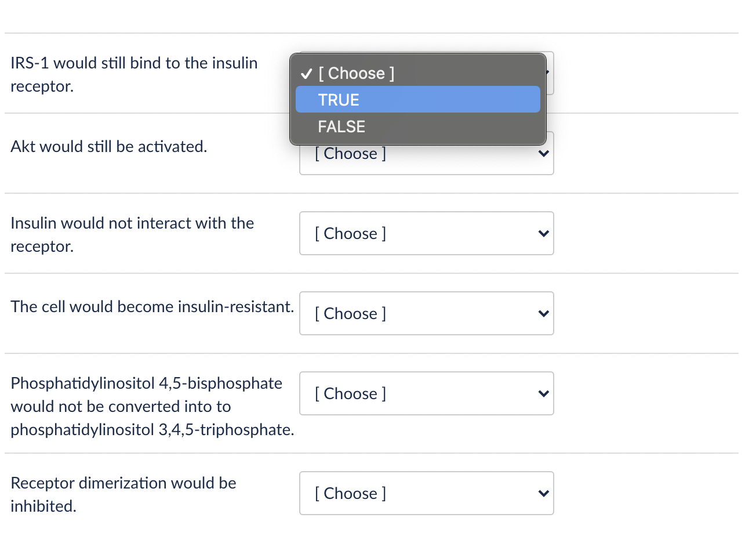Click chevron arrow for Akt activation dropdown
The image size is (756, 550).
point(543,154)
